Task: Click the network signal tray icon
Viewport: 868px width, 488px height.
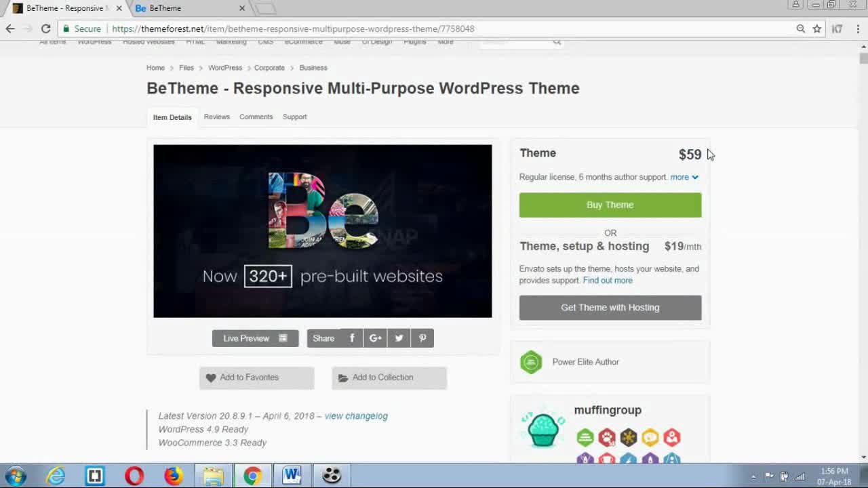Action: (800, 476)
